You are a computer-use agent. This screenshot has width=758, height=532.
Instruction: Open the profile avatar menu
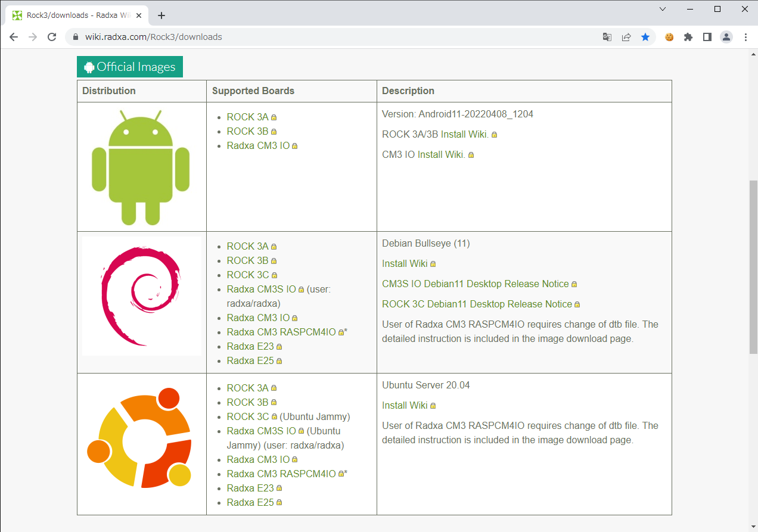(726, 37)
